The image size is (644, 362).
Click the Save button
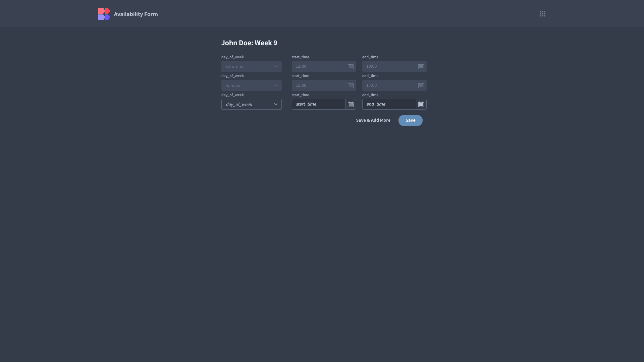[410, 120]
